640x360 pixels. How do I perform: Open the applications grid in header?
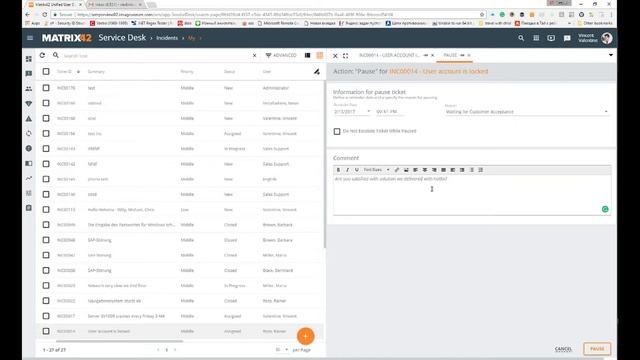[536, 38]
